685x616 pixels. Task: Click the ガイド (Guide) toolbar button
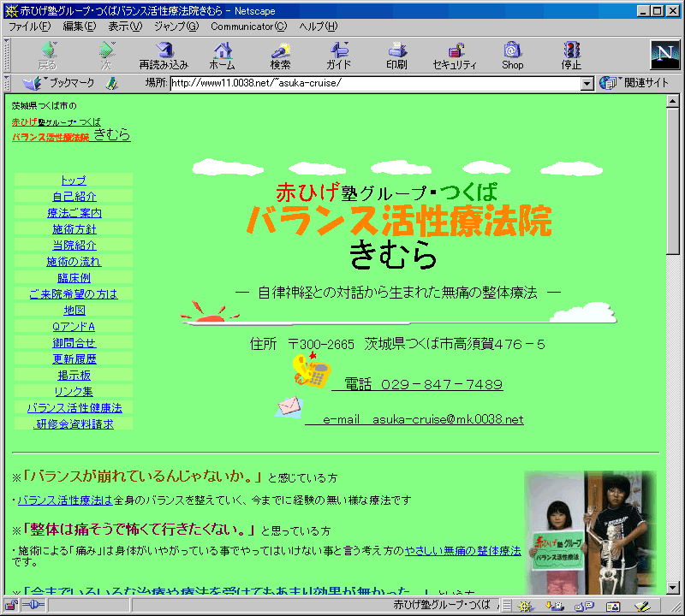(x=338, y=56)
